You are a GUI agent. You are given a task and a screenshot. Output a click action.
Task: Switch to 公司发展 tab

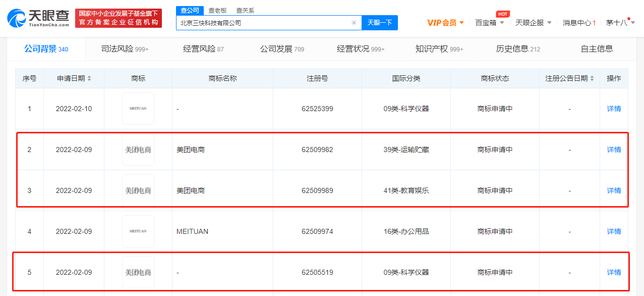pos(282,49)
